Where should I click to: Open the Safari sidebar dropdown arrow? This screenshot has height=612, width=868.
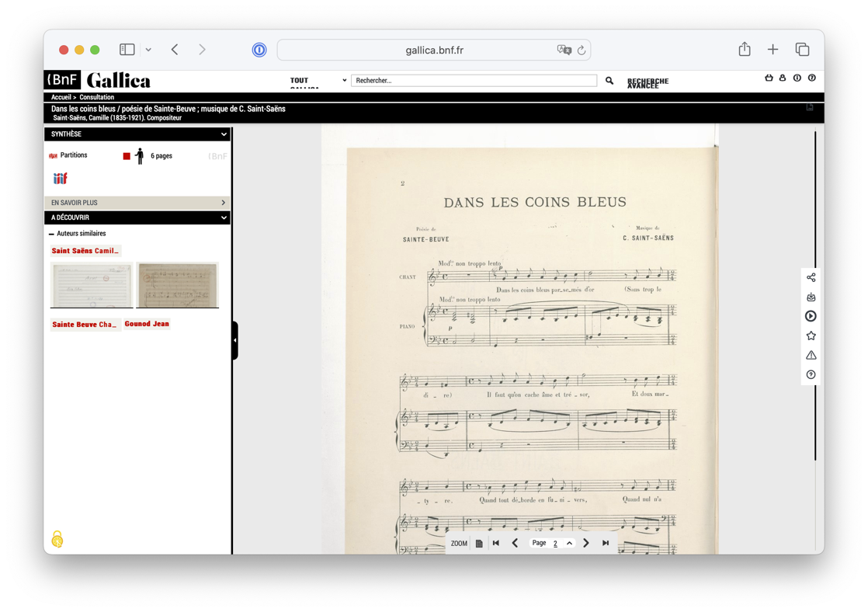click(148, 50)
